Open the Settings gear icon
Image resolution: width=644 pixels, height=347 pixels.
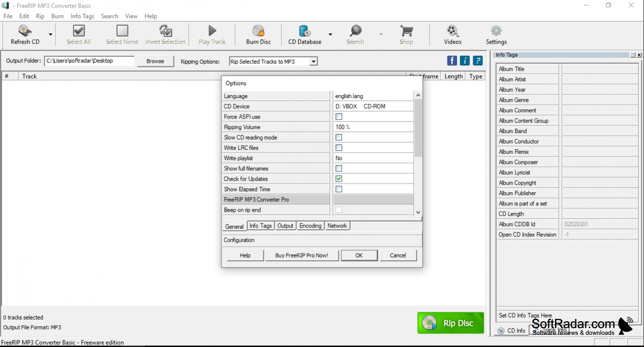tap(496, 31)
